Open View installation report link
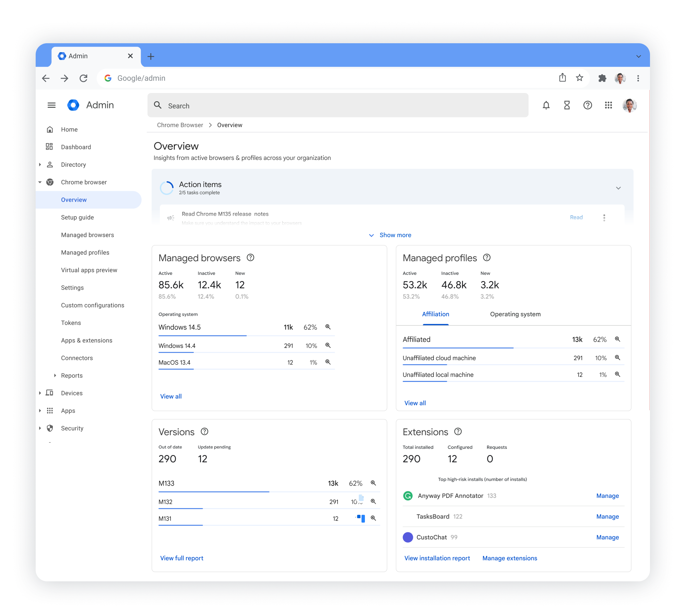Image resolution: width=686 pixels, height=616 pixels. pyautogui.click(x=437, y=558)
